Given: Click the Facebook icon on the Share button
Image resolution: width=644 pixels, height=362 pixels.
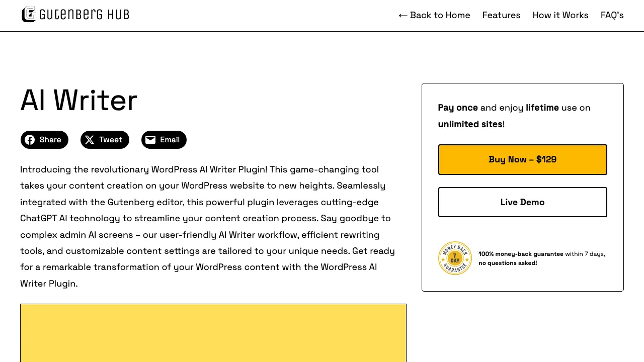Looking at the screenshot, I should (x=30, y=140).
